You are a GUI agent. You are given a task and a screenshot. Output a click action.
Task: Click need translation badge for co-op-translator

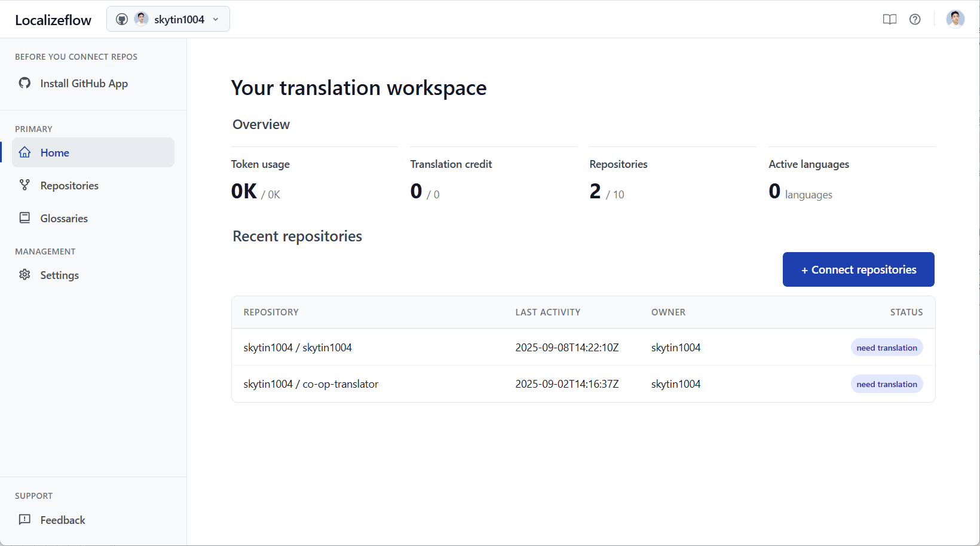point(886,384)
